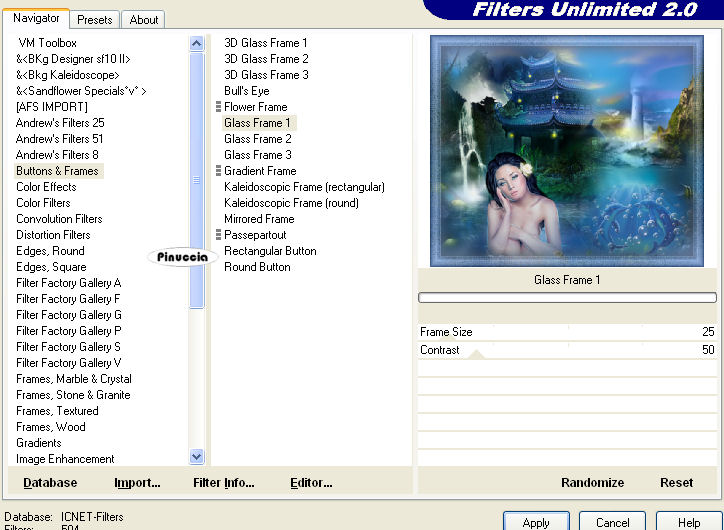Select the Distortion Filters category

pyautogui.click(x=53, y=235)
